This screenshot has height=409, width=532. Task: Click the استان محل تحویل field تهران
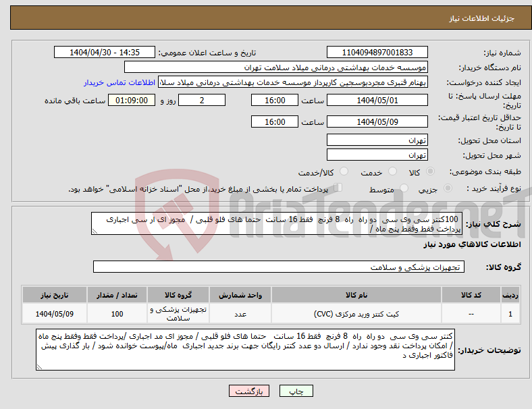tap(377, 140)
